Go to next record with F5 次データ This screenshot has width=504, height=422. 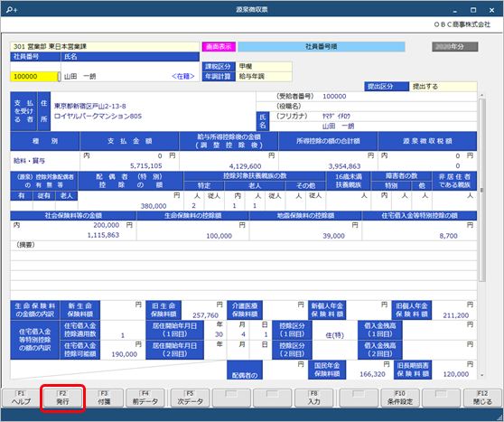point(191,399)
